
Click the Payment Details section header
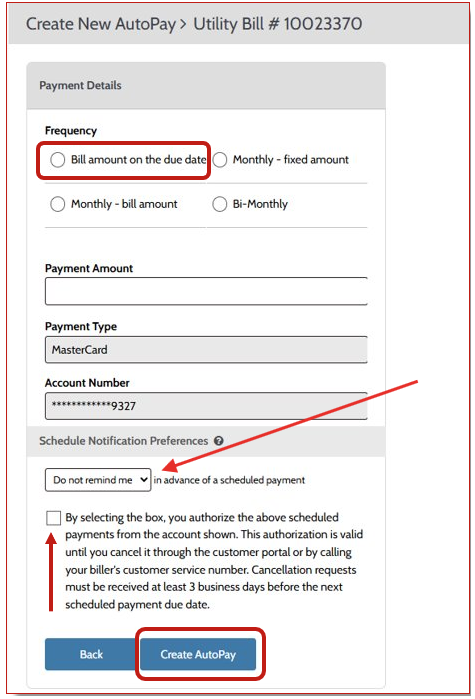(x=80, y=86)
